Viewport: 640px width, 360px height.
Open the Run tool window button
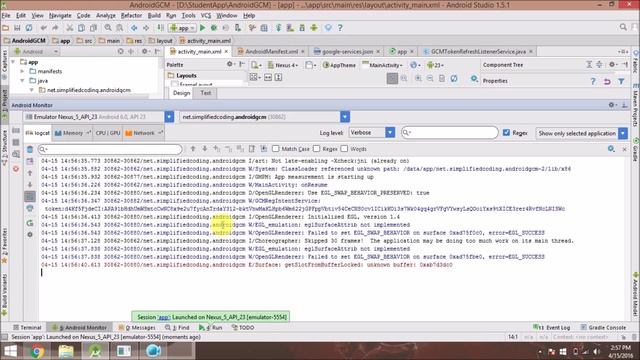(x=211, y=327)
